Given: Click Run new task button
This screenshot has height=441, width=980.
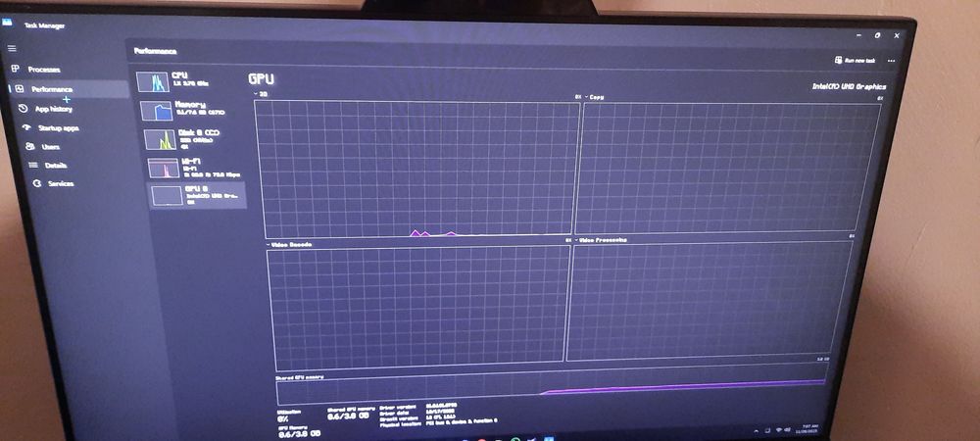Looking at the screenshot, I should tap(855, 61).
